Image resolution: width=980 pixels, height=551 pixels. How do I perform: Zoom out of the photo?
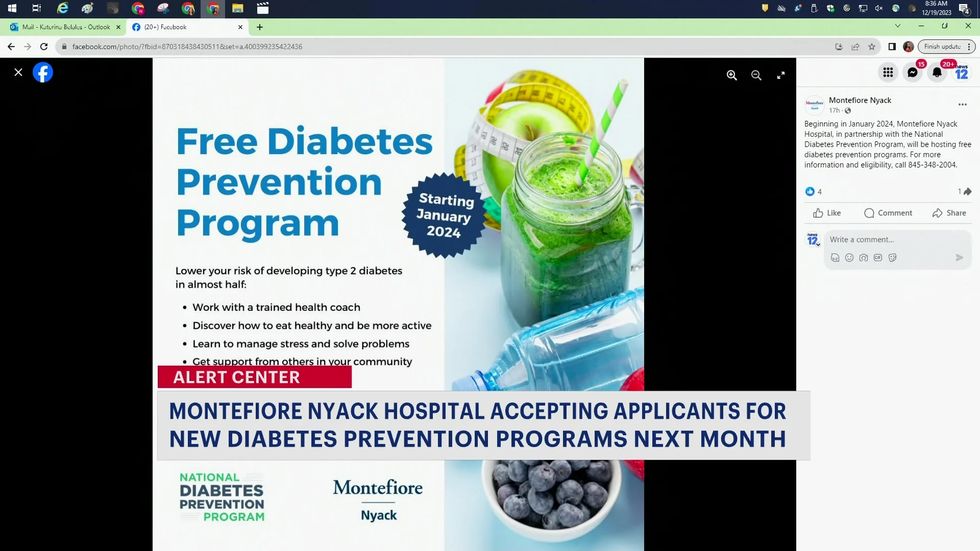coord(756,76)
